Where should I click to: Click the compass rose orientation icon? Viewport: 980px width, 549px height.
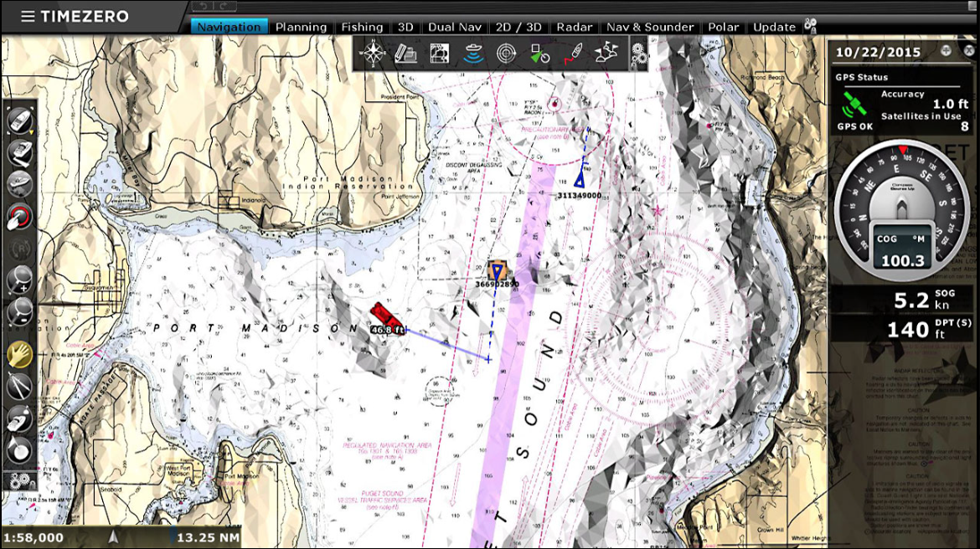pyautogui.click(x=372, y=54)
